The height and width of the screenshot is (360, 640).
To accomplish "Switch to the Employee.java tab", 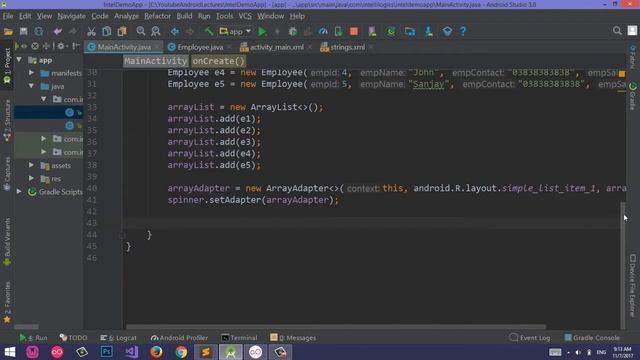I will tap(200, 47).
